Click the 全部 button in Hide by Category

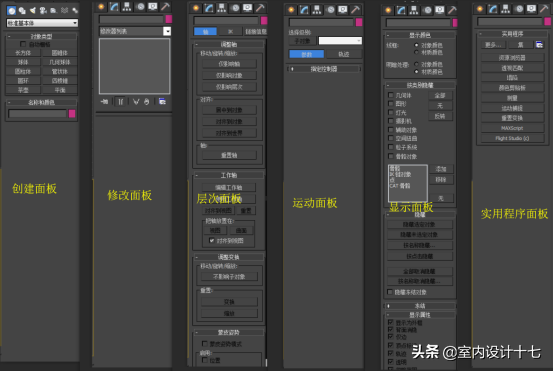tap(440, 96)
